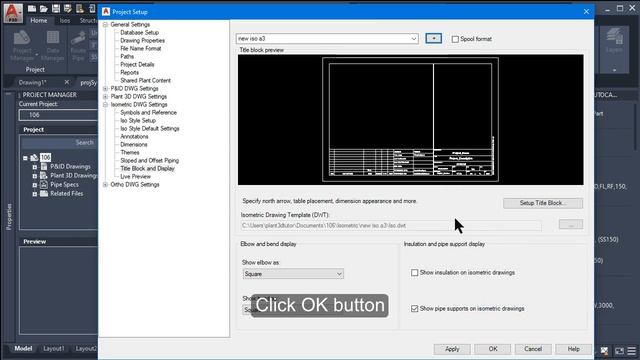
Task: Click the OK button
Action: [493, 349]
